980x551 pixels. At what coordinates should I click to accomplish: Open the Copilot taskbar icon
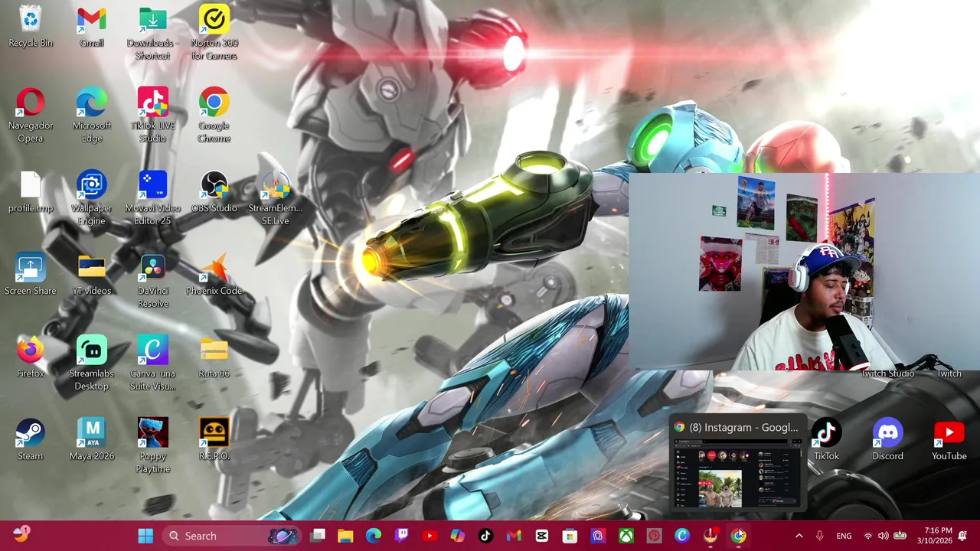pos(457,536)
